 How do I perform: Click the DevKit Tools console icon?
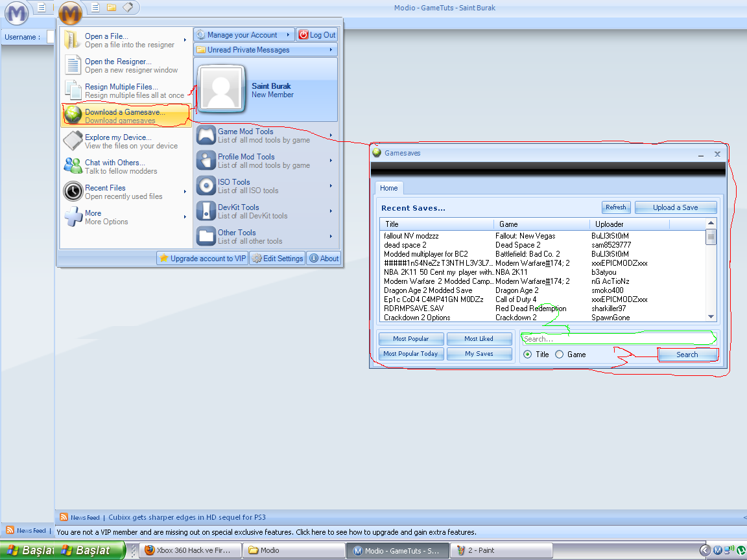(x=206, y=211)
